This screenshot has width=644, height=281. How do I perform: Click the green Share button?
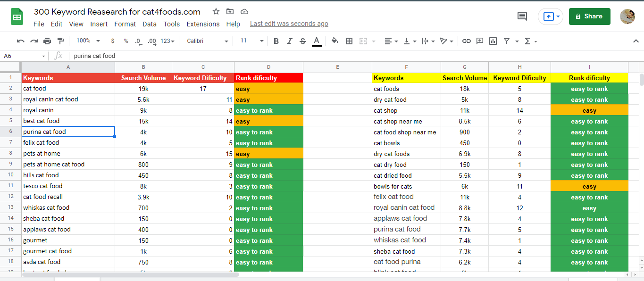pos(589,17)
